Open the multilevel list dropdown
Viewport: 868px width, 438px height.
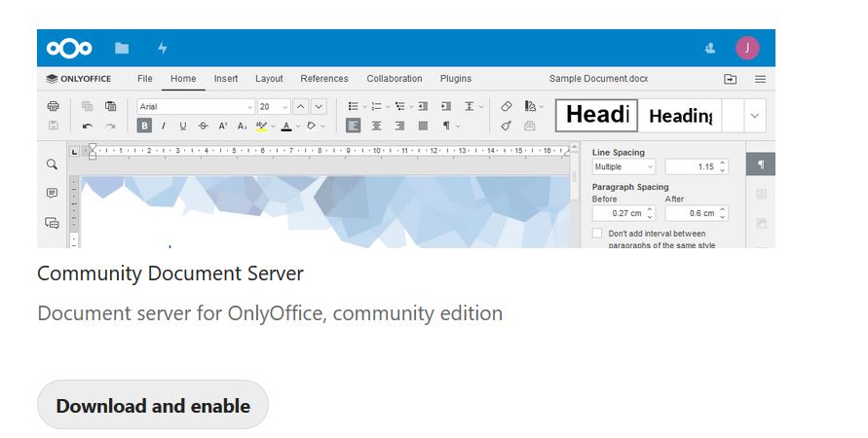[x=411, y=106]
